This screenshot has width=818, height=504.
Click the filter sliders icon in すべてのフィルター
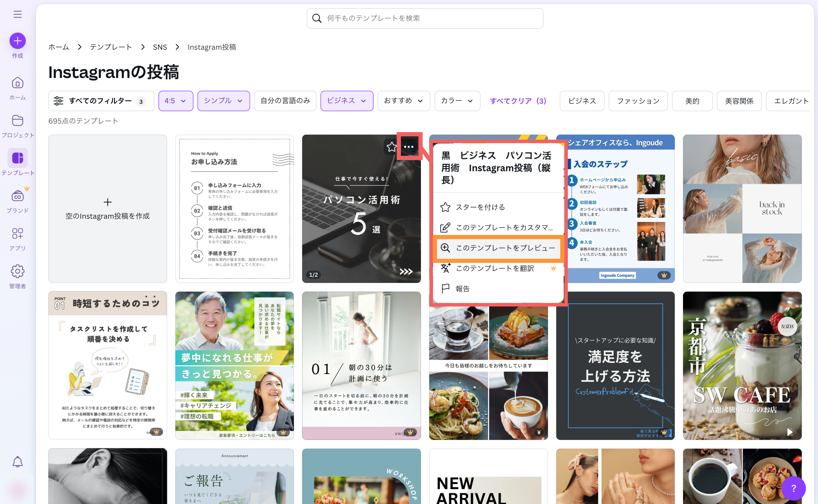(x=59, y=101)
